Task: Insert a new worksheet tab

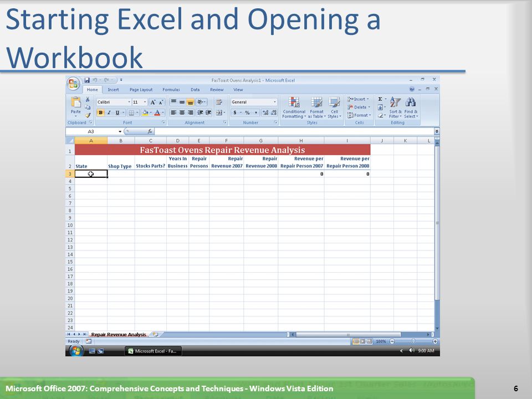Action: pyautogui.click(x=155, y=335)
